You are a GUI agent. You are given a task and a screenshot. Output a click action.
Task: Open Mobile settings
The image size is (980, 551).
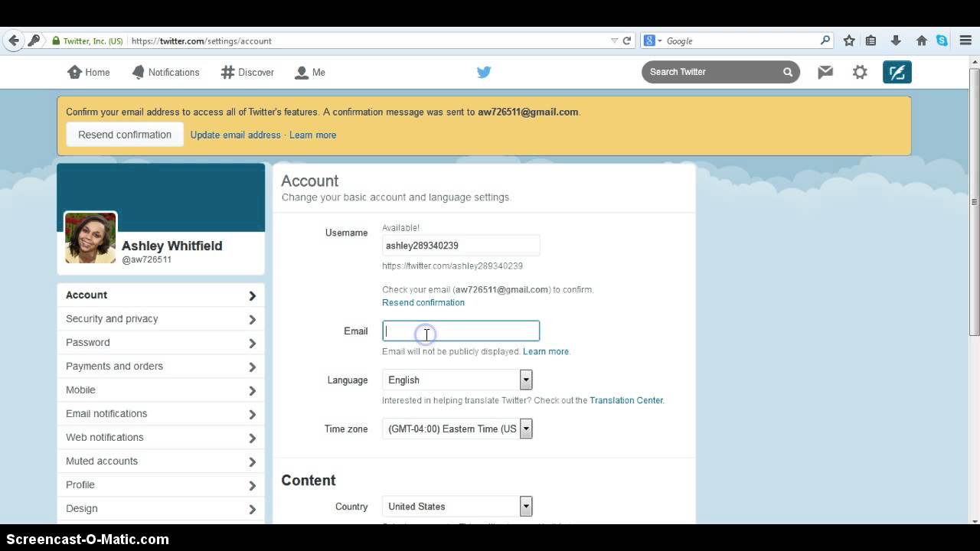[x=161, y=390]
